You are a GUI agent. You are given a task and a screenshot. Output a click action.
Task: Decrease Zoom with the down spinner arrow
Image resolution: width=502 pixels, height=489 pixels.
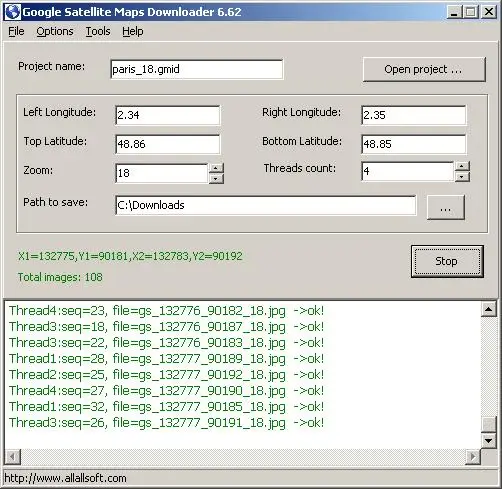[216, 179]
